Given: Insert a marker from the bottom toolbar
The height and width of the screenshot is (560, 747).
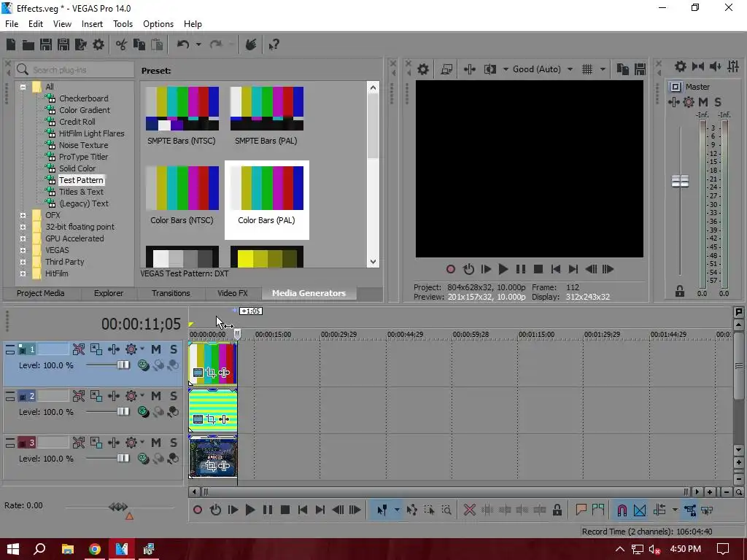Looking at the screenshot, I should (x=581, y=510).
